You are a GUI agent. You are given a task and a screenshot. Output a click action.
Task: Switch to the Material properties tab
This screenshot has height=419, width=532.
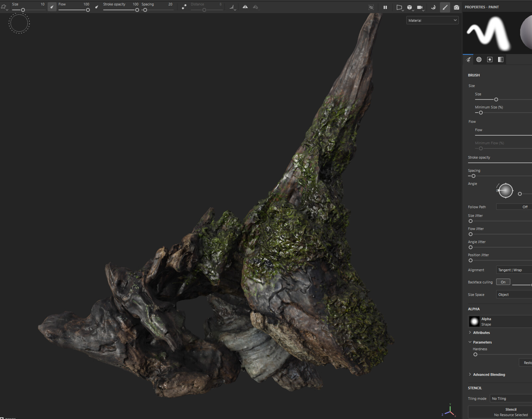501,60
